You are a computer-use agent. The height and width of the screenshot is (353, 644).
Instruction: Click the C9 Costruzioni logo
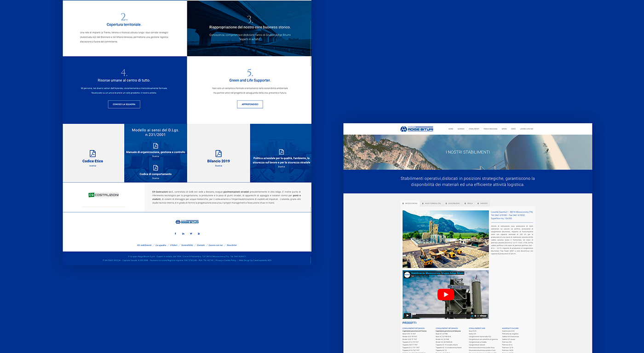tap(103, 195)
